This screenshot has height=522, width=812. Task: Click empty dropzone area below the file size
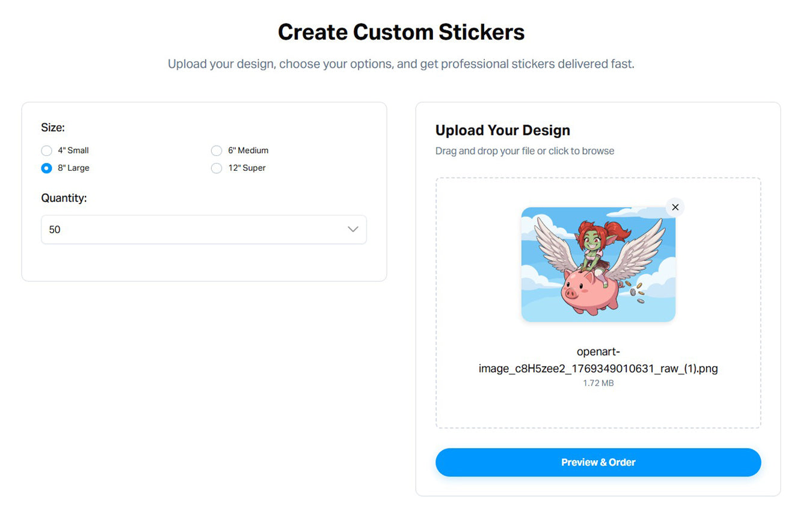tap(598, 408)
